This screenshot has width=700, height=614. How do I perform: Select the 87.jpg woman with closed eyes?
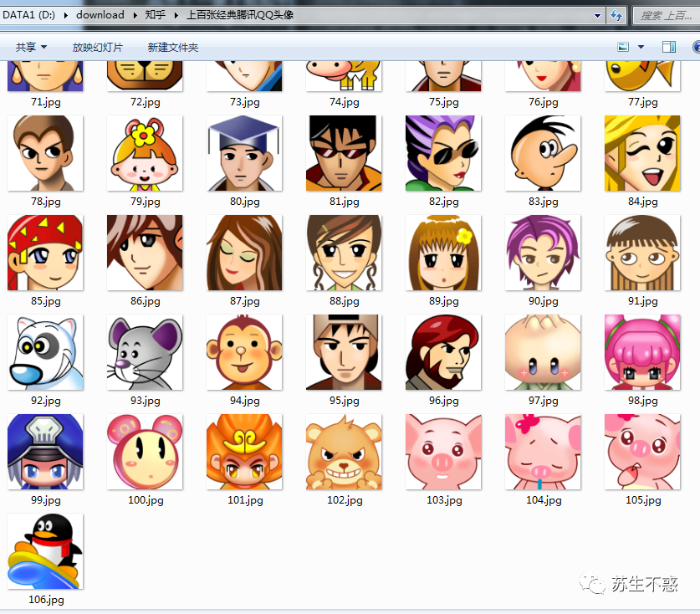tap(245, 253)
